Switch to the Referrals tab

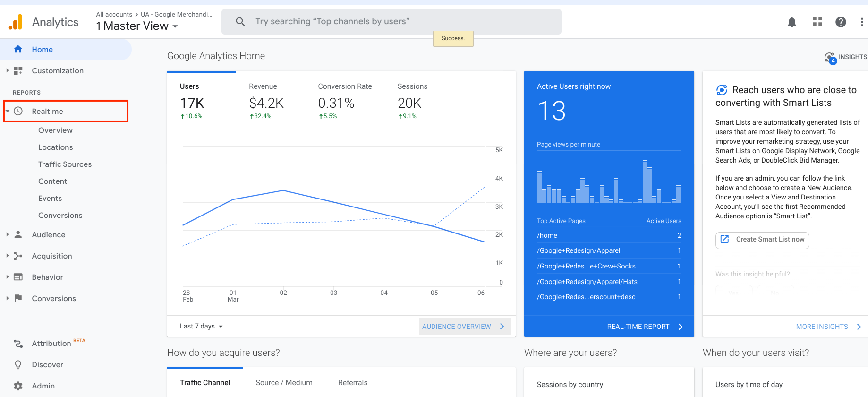coord(353,382)
